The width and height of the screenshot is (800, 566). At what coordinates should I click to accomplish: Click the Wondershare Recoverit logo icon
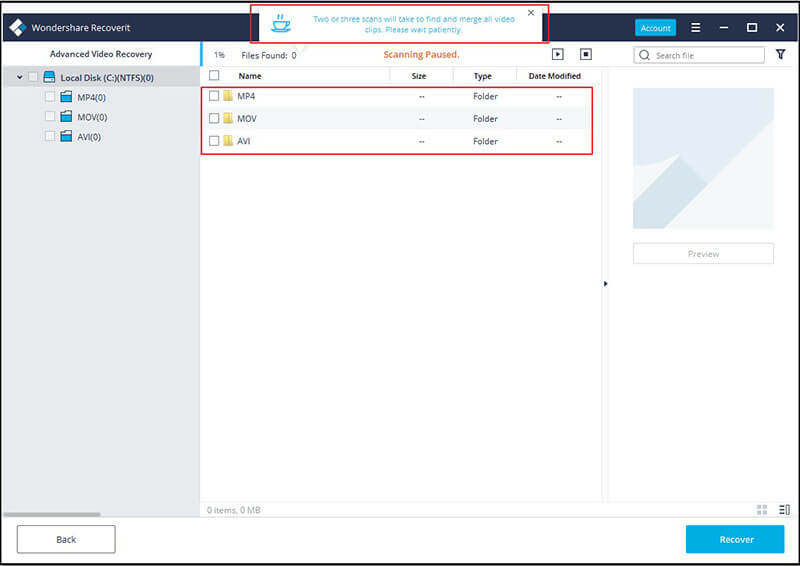tap(17, 28)
